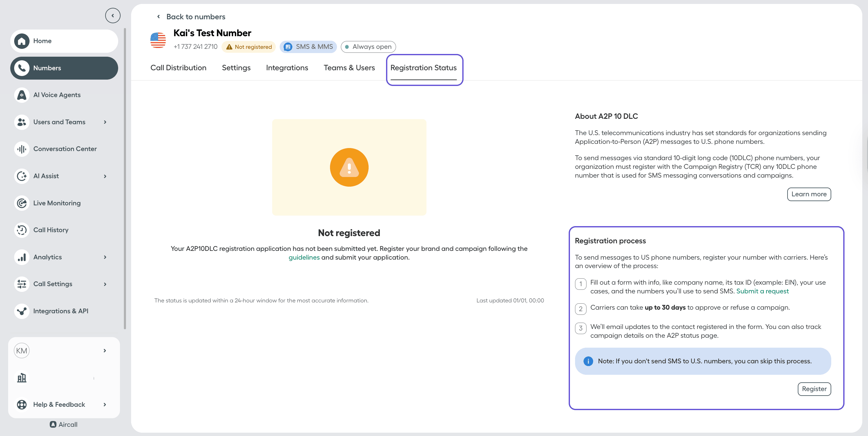Click the Learn more button
This screenshot has height=436, width=868.
coord(809,194)
